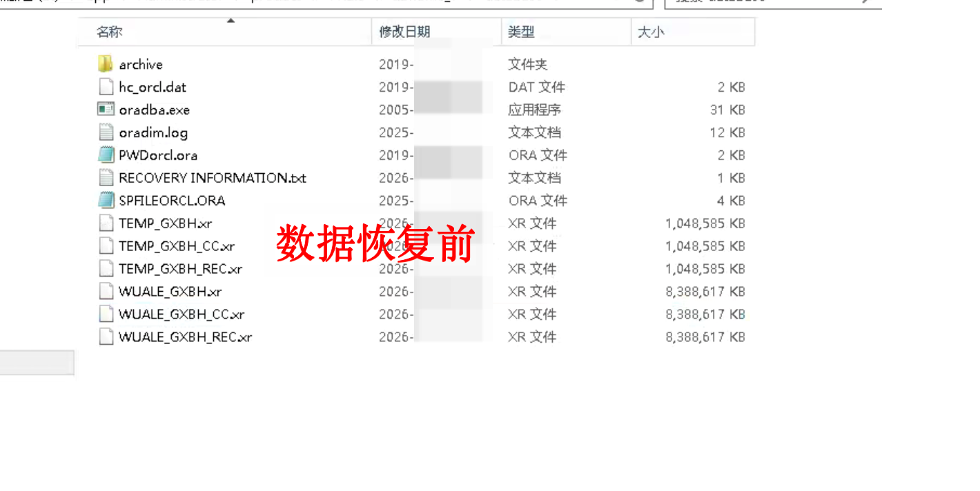This screenshot has height=491, width=980.
Task: Sort by the 大小 column header
Action: pyautogui.click(x=651, y=32)
